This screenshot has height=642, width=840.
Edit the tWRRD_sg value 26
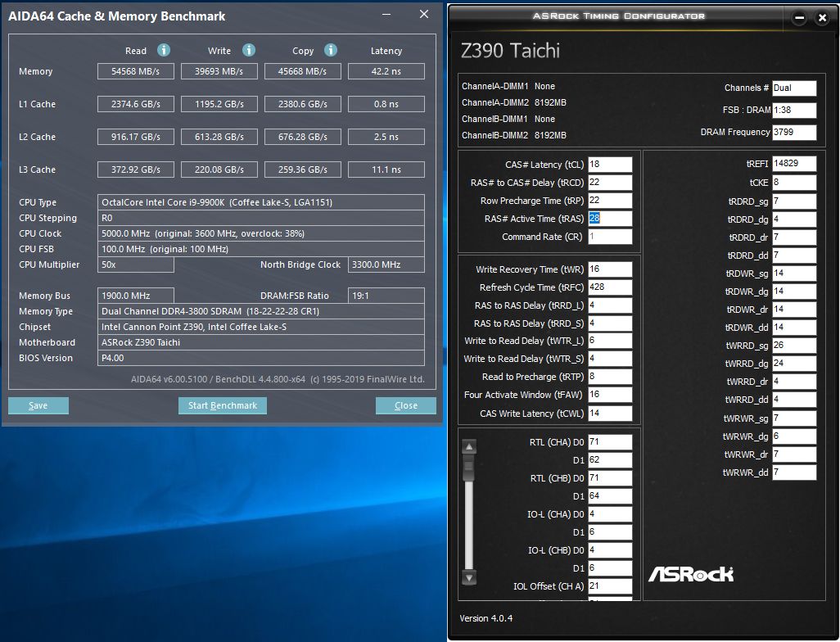pos(794,346)
